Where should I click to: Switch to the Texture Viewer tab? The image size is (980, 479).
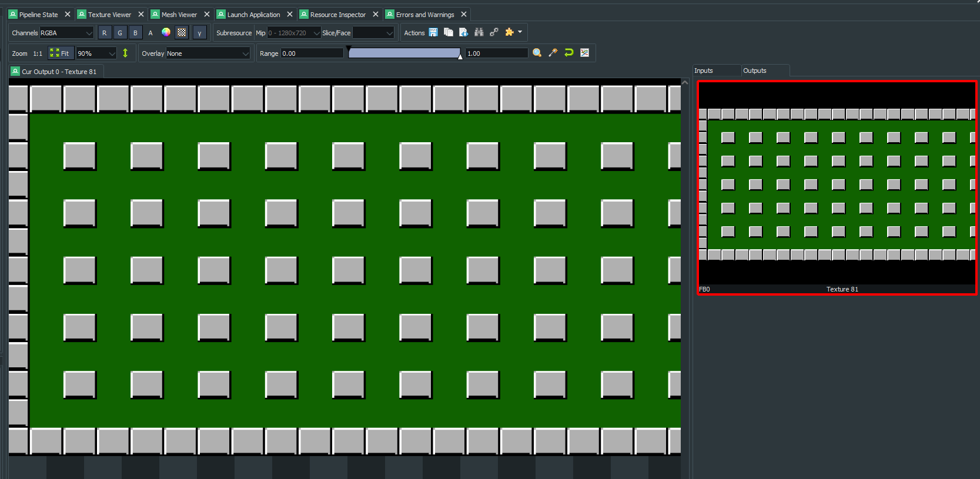point(110,15)
